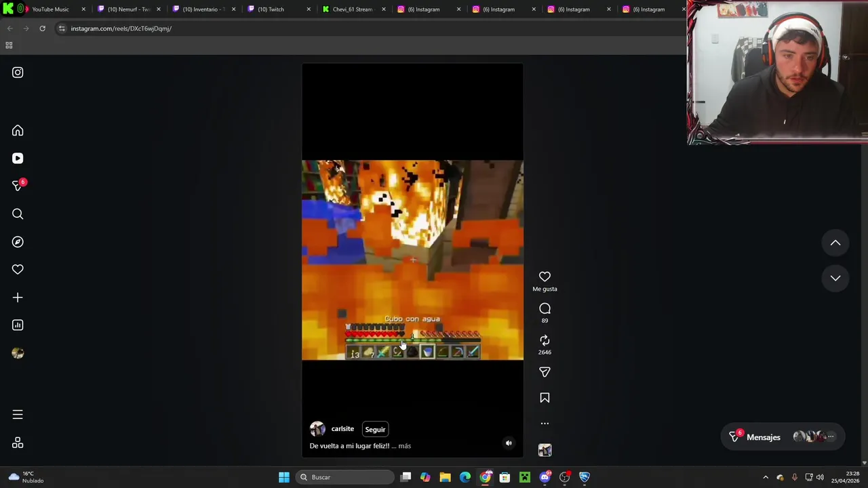
Task: Switch to the (10) Inventario tab
Action: pos(203,9)
